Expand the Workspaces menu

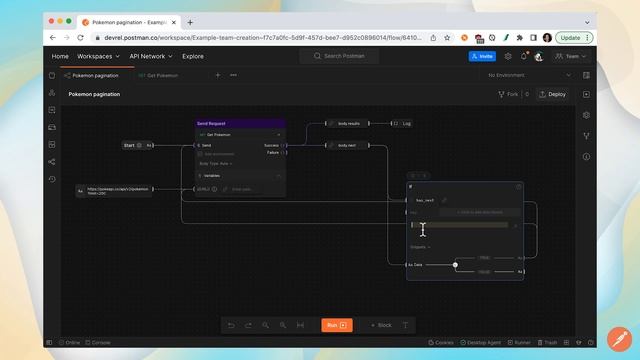(x=98, y=56)
